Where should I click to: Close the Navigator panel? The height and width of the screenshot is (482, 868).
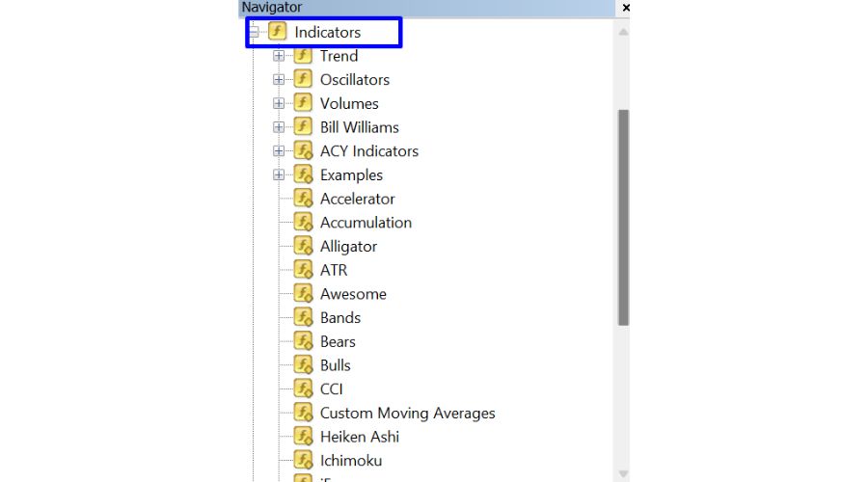click(x=626, y=8)
